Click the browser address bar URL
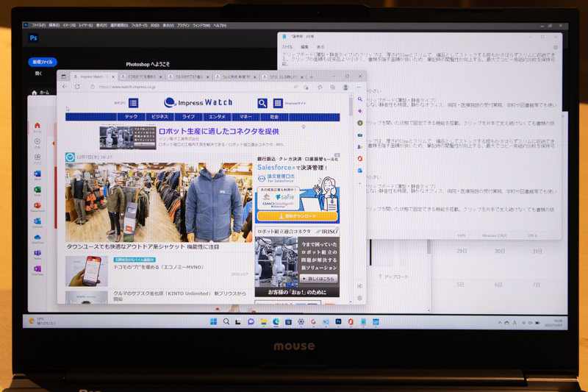 pyautogui.click(x=127, y=87)
